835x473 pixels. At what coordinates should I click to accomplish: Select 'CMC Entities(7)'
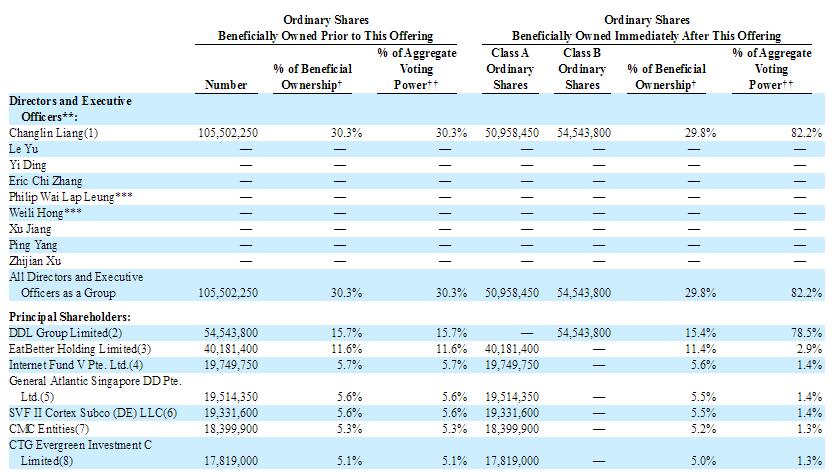[49, 429]
